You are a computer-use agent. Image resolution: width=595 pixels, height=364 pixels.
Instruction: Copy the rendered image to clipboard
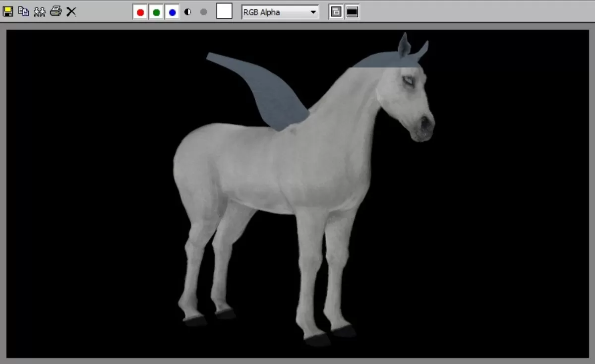click(23, 11)
